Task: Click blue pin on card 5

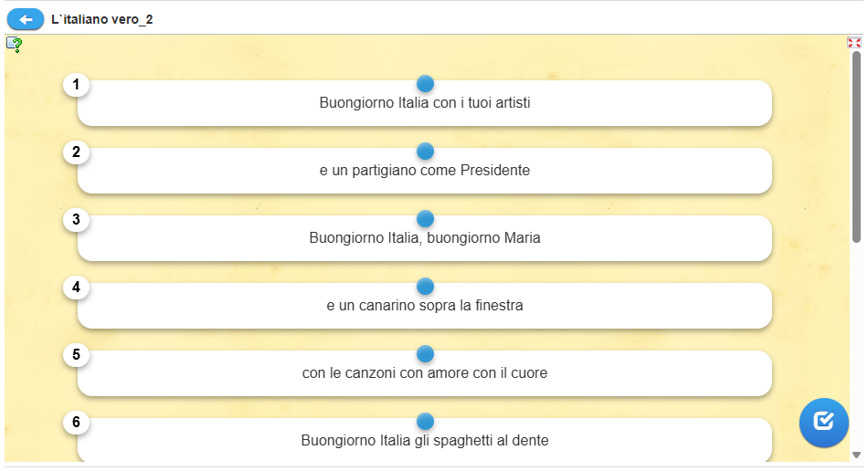Action: (x=425, y=354)
